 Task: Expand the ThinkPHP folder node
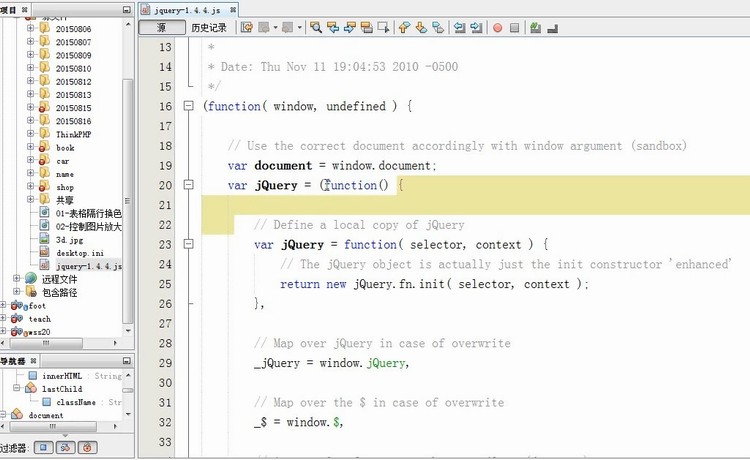click(x=31, y=134)
